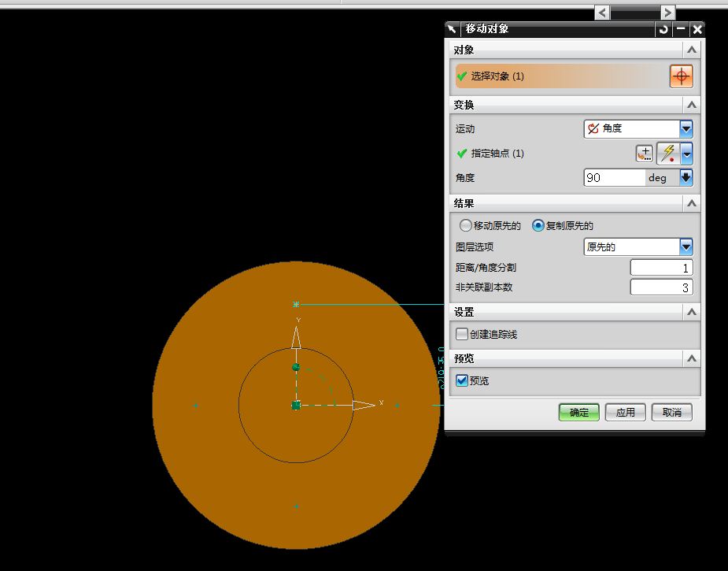Open the point dialog icon for pivot point
The height and width of the screenshot is (571, 728).
click(645, 154)
